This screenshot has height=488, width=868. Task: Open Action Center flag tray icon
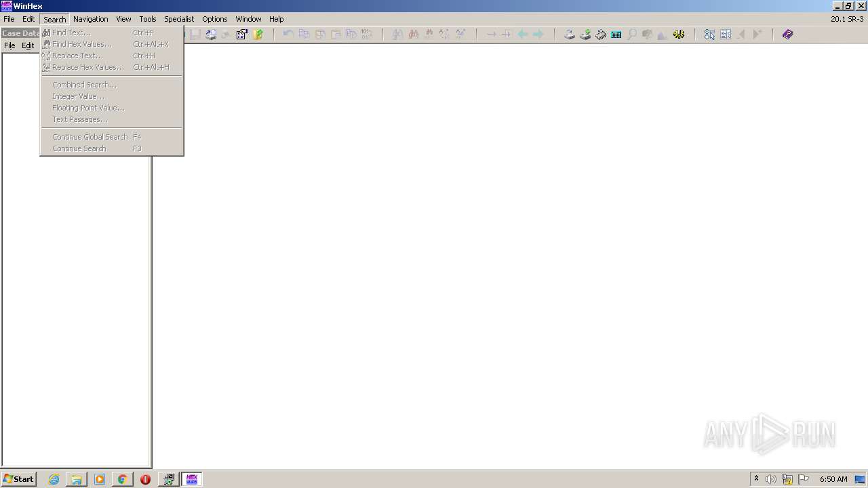[x=804, y=479]
